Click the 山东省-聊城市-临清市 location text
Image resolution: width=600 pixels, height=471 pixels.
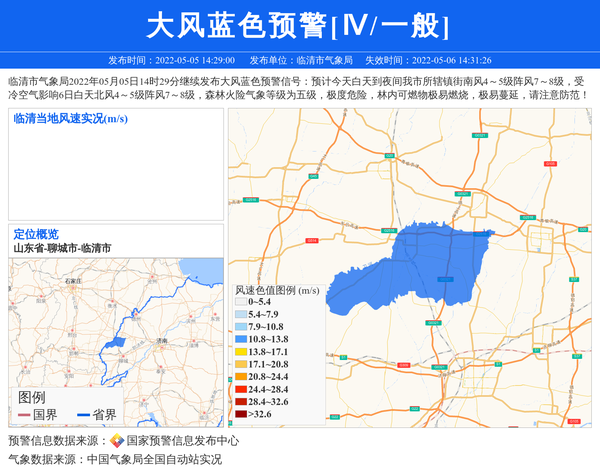(62, 248)
